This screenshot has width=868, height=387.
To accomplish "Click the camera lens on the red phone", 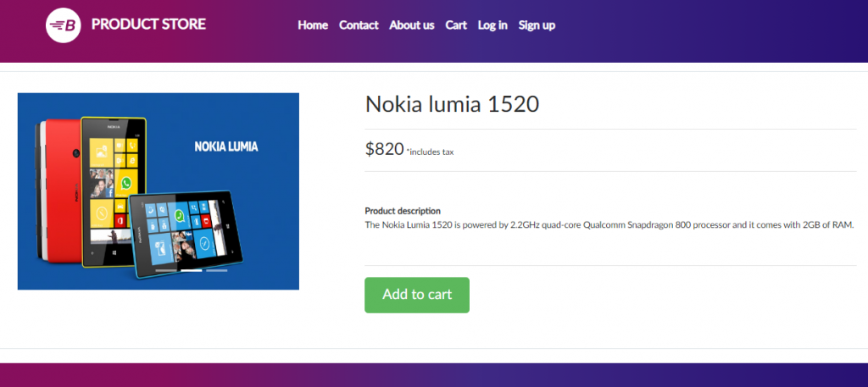I will (x=75, y=152).
